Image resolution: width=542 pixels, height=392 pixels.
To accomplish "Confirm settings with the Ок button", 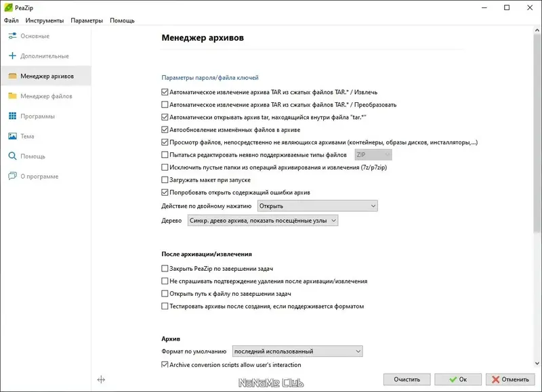I will (458, 380).
